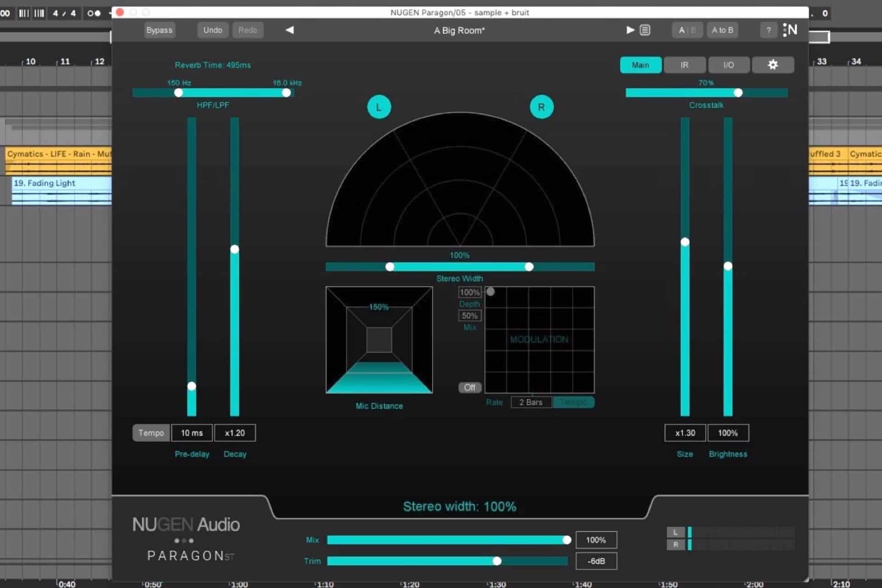Select the preset list icon

pos(645,29)
